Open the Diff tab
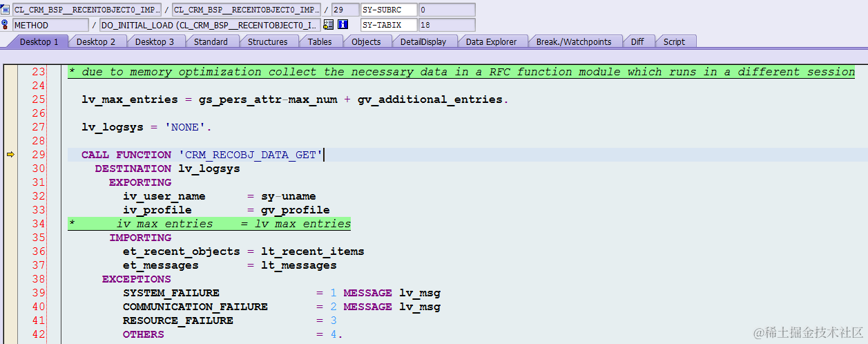Viewport: 868px width, 344px height. (637, 41)
